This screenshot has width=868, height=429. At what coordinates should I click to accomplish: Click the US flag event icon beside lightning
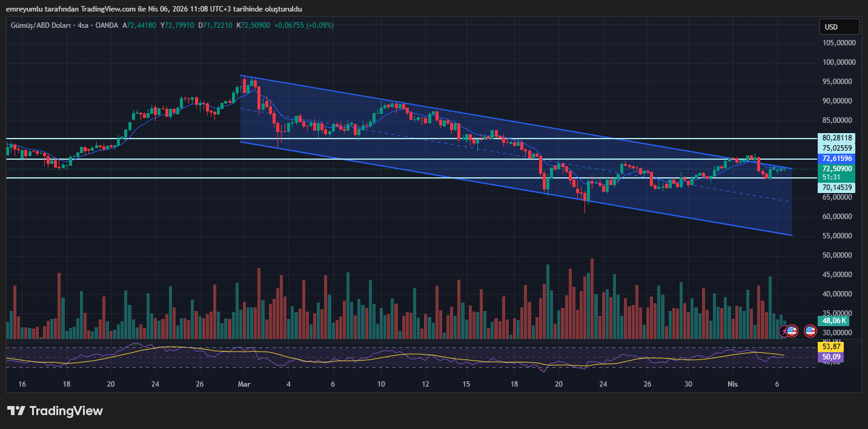click(792, 331)
